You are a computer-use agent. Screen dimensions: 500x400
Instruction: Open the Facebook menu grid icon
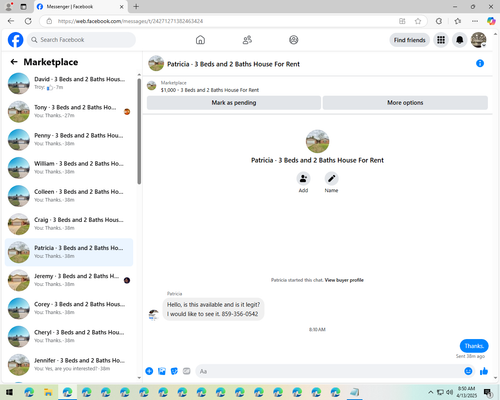point(441,40)
